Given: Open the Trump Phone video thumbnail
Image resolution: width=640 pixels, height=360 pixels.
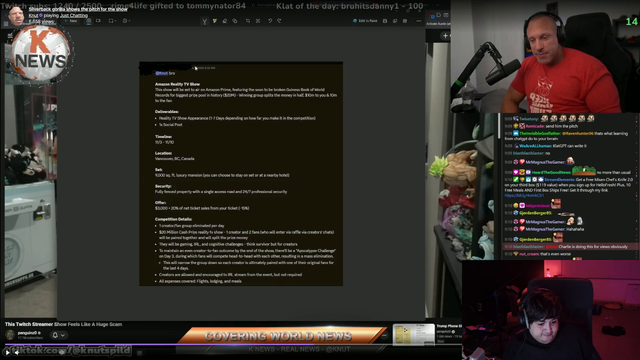Looking at the screenshot, I should (413, 335).
